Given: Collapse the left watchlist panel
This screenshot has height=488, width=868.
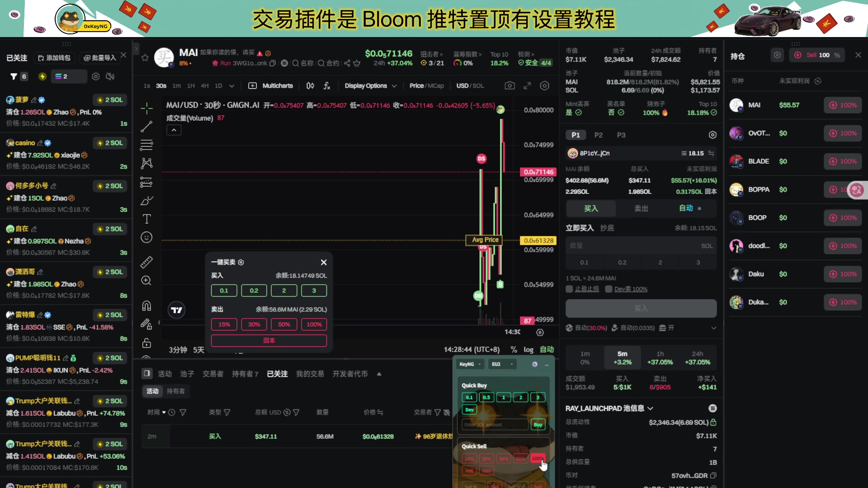Looking at the screenshot, I should coord(136,48).
